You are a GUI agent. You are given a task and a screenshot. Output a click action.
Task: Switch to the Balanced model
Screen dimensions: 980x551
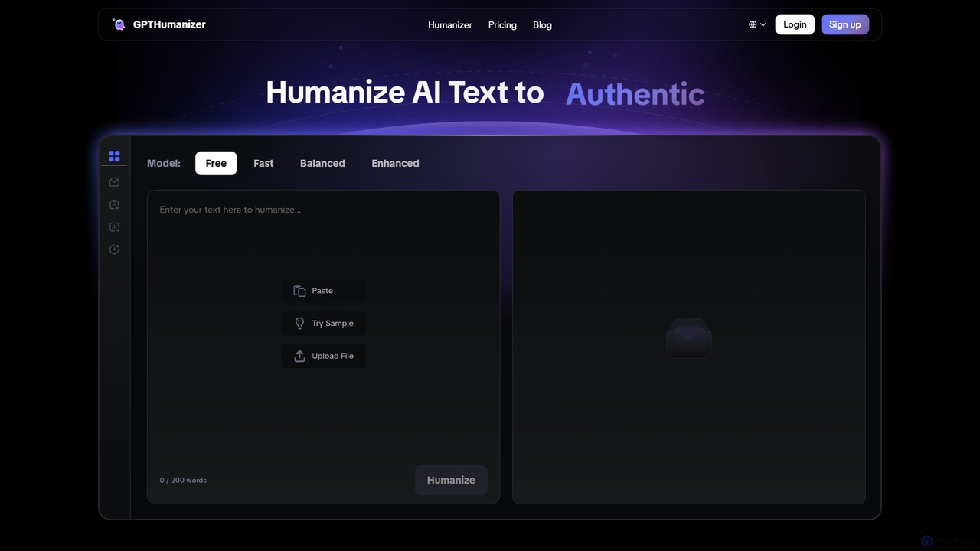(322, 163)
